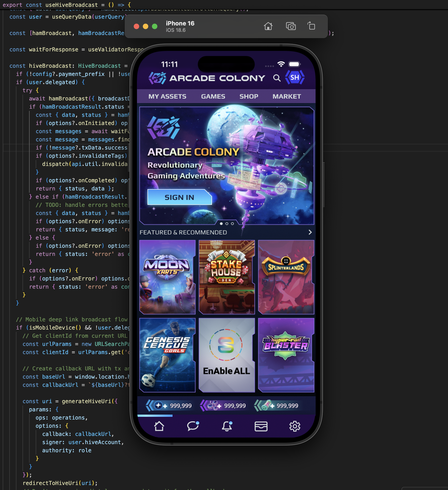Click the iPhone 16 simulator title text

pos(180,23)
